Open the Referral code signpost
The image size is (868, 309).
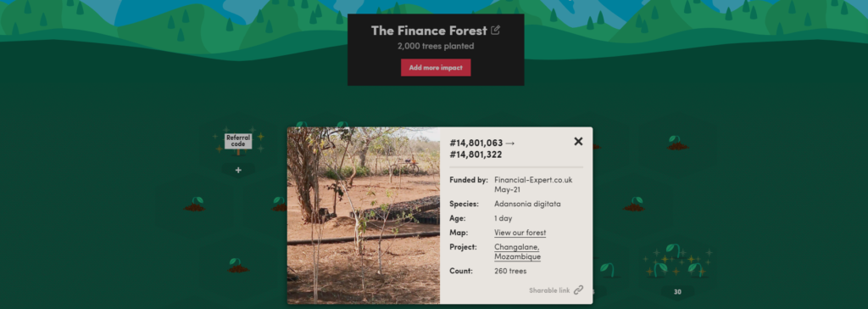(x=238, y=141)
